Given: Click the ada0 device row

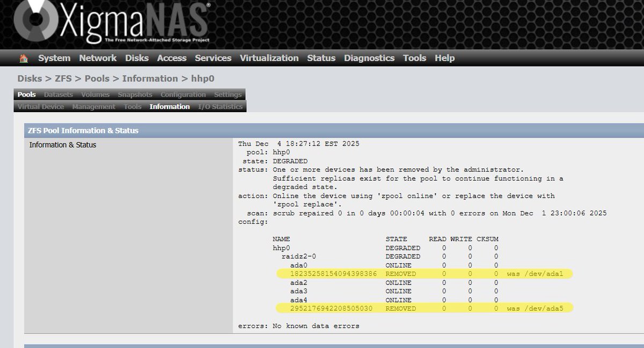Looking at the screenshot, I should click(394, 265).
